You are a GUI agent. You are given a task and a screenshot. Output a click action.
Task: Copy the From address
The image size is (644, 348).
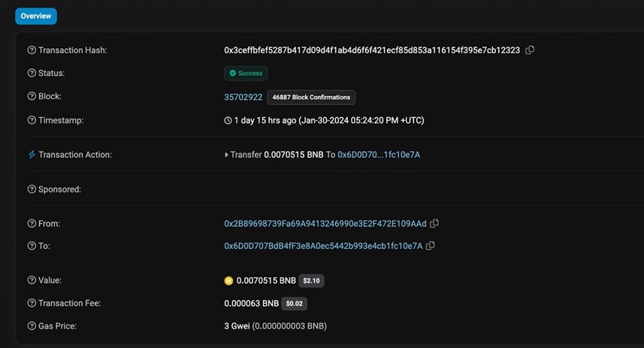tap(434, 223)
